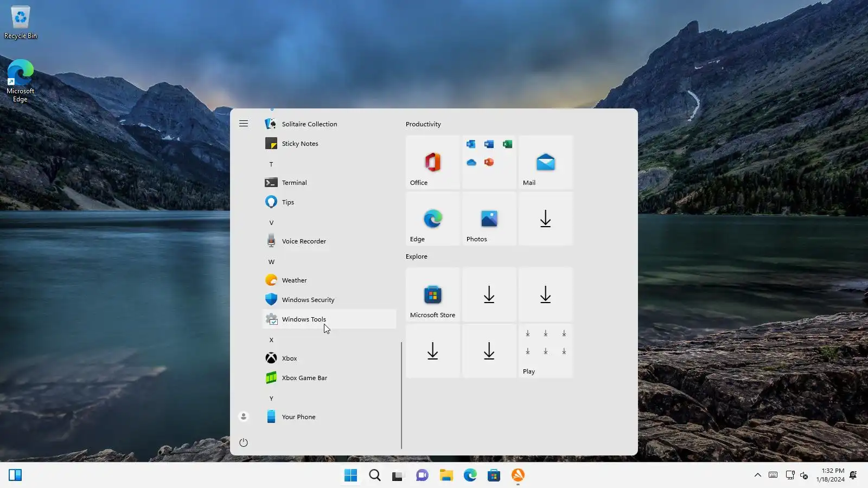Click the muted volume tray icon
The image size is (868, 488).
804,475
